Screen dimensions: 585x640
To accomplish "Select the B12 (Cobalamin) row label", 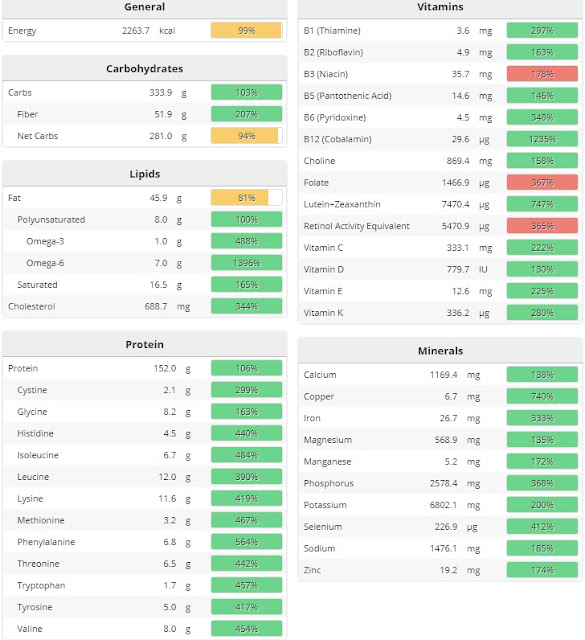I will pyautogui.click(x=337, y=139).
